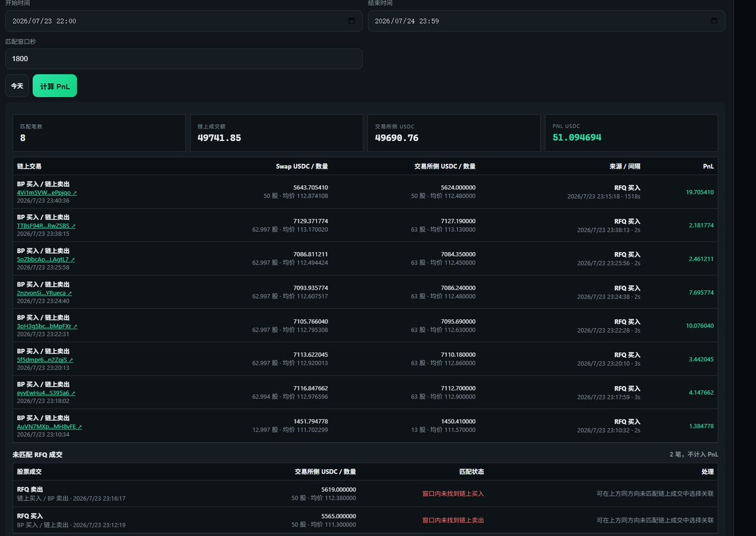Click PnL cell 10.076040
This screenshot has width=756, height=536.
pos(700,326)
